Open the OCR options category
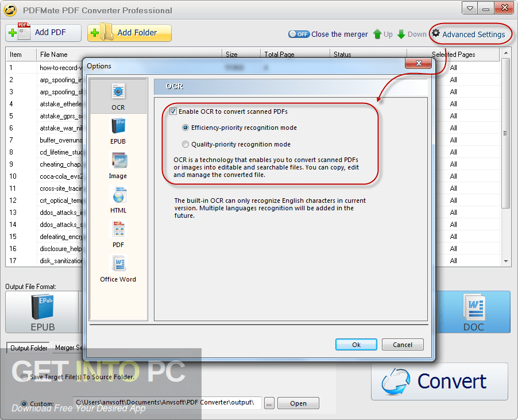Image resolution: width=518 pixels, height=420 pixels. coord(118,97)
